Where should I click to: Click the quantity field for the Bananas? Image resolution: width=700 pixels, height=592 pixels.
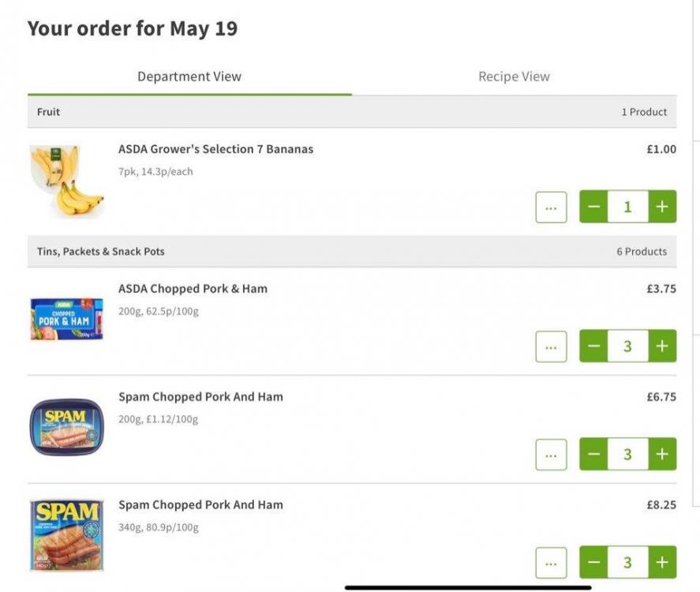pyautogui.click(x=627, y=207)
